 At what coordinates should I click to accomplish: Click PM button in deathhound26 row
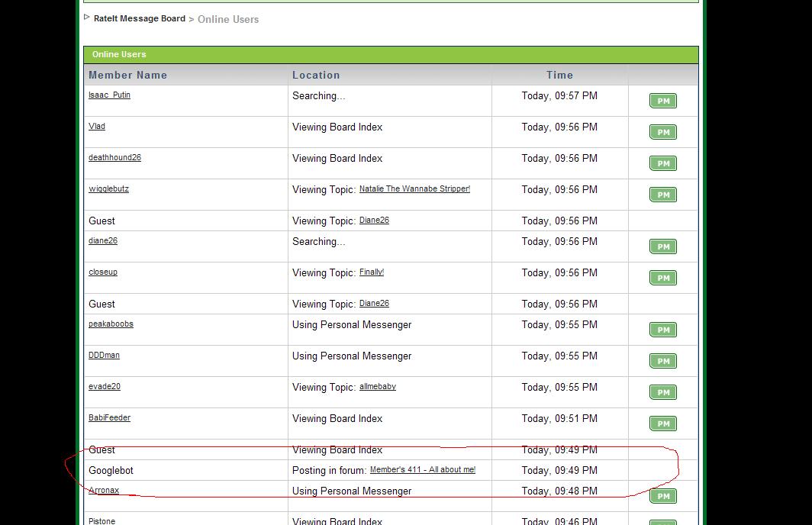click(x=662, y=163)
